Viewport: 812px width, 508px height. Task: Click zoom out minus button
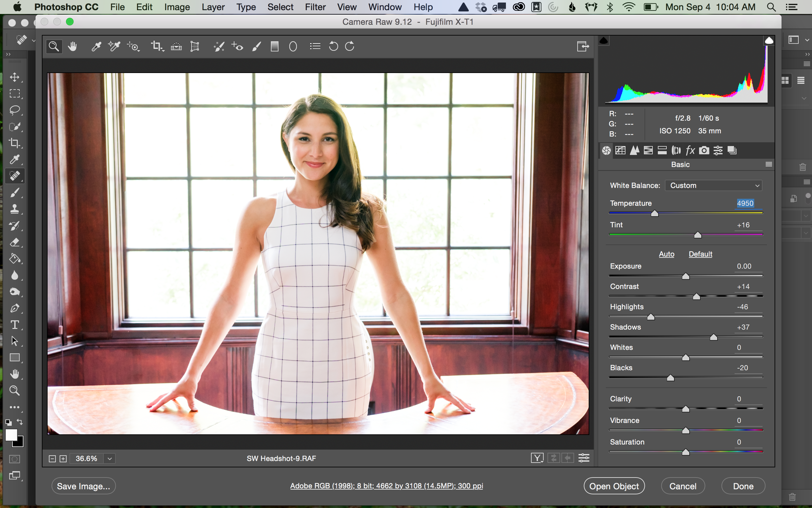tap(52, 458)
